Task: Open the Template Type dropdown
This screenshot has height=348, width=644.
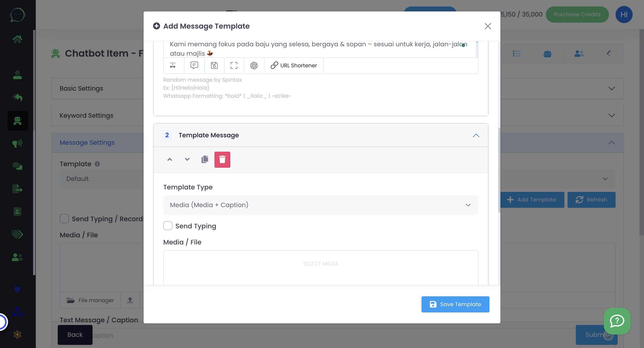Action: pos(320,205)
